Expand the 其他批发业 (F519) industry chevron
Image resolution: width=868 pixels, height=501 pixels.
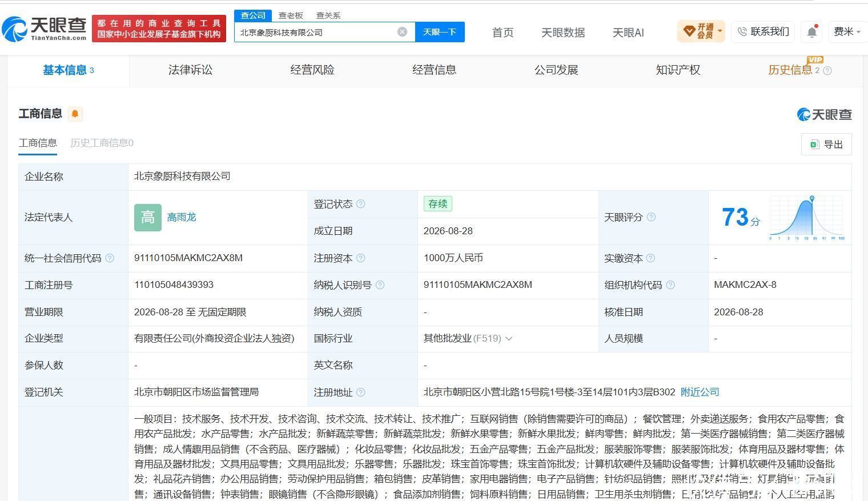(x=509, y=339)
